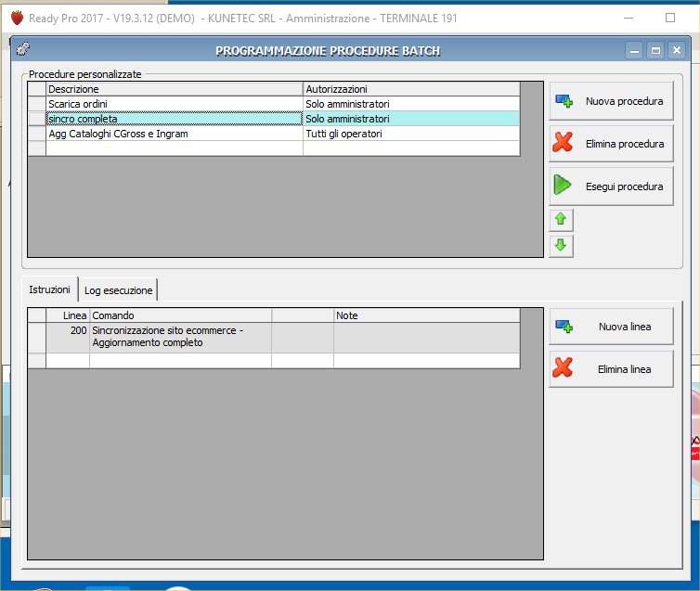Move procedure up with green up arrow
Image resolution: width=700 pixels, height=591 pixels.
tap(561, 220)
